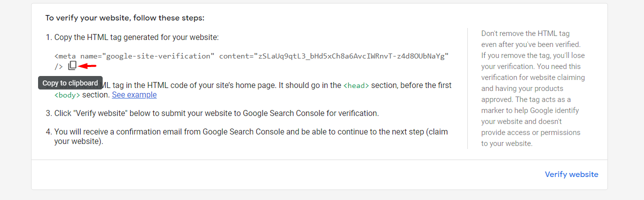Click the meta tag code opening text

[x=65, y=55]
